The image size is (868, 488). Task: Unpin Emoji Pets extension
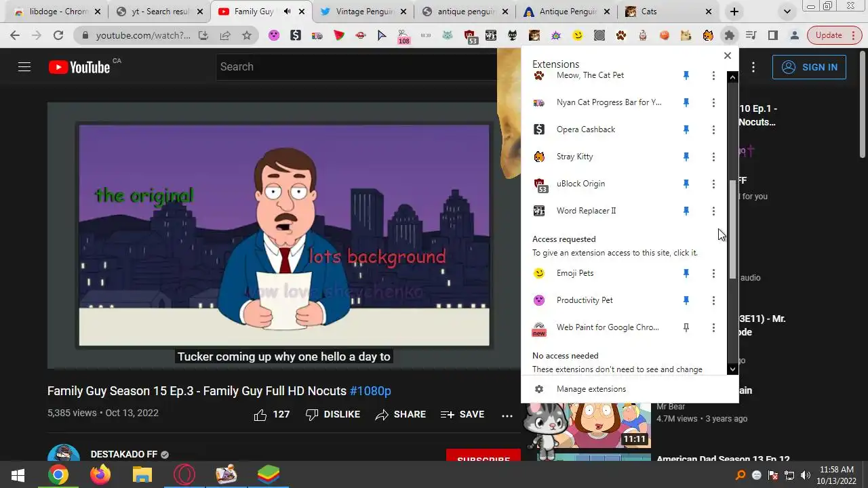coord(686,273)
